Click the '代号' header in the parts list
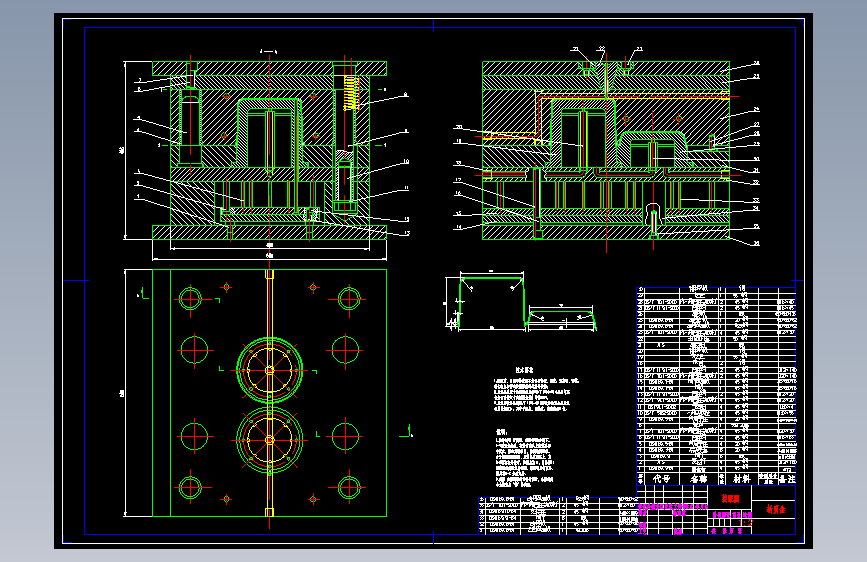Screen dimensions: 867x562 [661, 479]
